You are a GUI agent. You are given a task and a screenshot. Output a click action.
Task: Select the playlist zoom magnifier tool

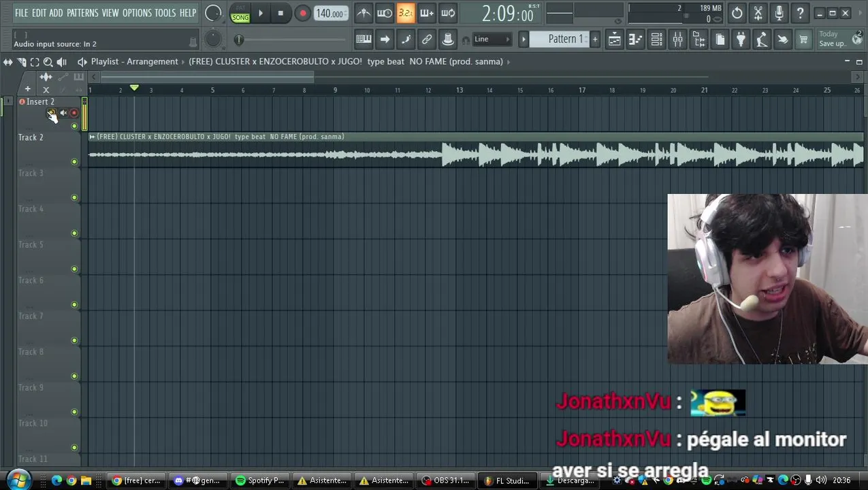coord(48,62)
